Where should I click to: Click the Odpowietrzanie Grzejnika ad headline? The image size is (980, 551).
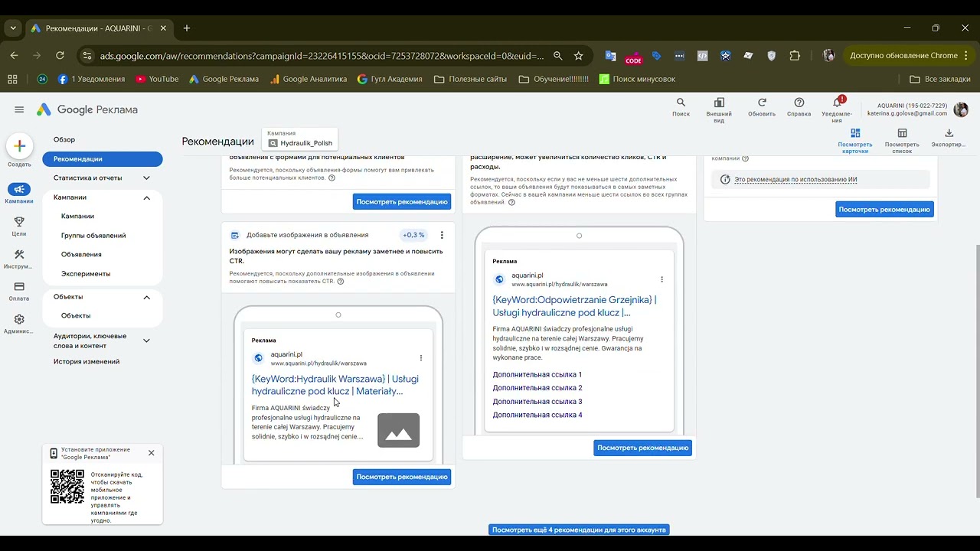click(574, 306)
